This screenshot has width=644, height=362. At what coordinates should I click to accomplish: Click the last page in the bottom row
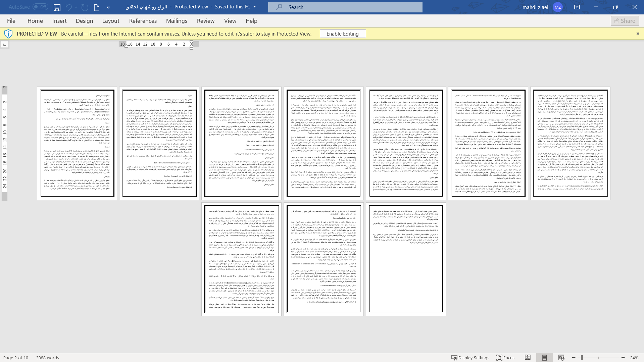[x=406, y=259]
